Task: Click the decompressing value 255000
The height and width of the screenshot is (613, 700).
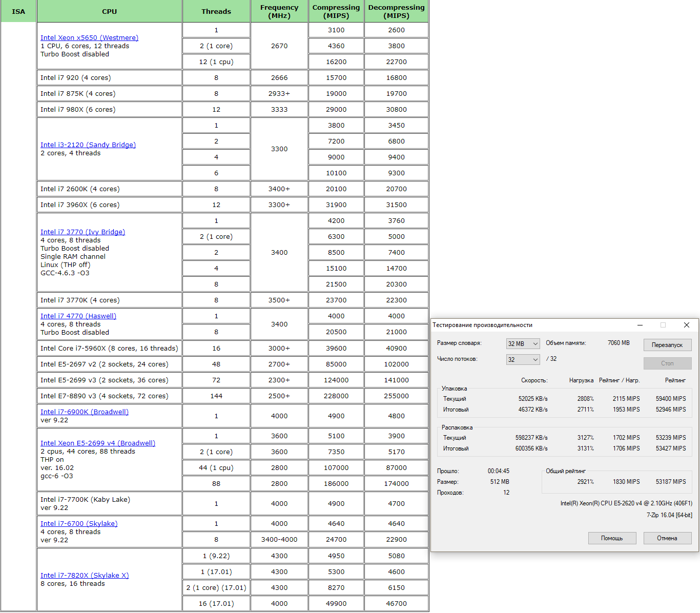Action: [397, 396]
